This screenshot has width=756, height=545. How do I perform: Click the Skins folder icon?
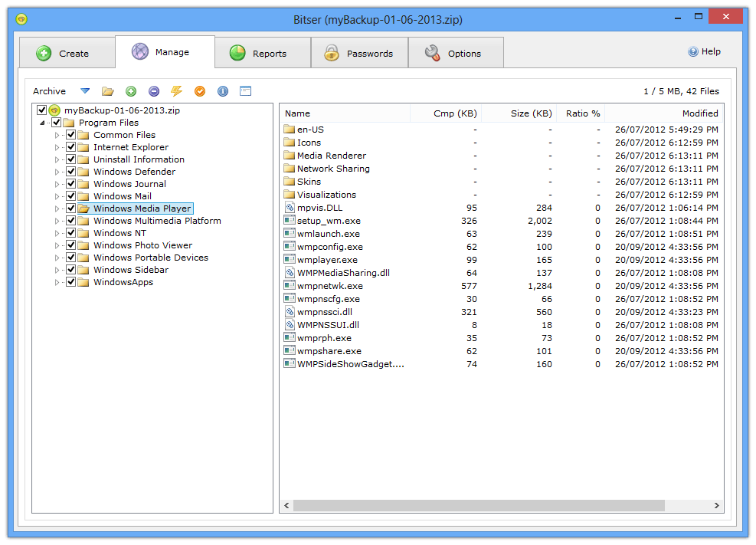(x=290, y=182)
